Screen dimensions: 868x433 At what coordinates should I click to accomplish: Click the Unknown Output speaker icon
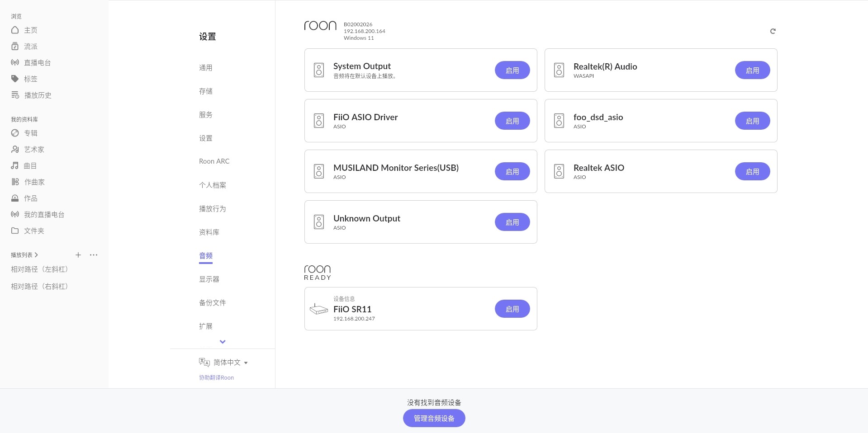[x=319, y=222]
